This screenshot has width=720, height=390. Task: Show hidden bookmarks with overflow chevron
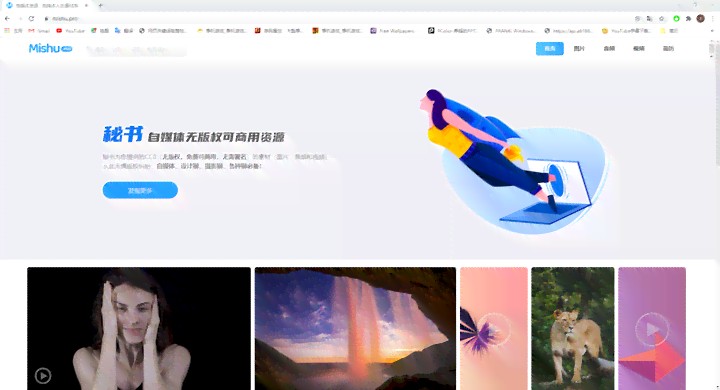712,31
